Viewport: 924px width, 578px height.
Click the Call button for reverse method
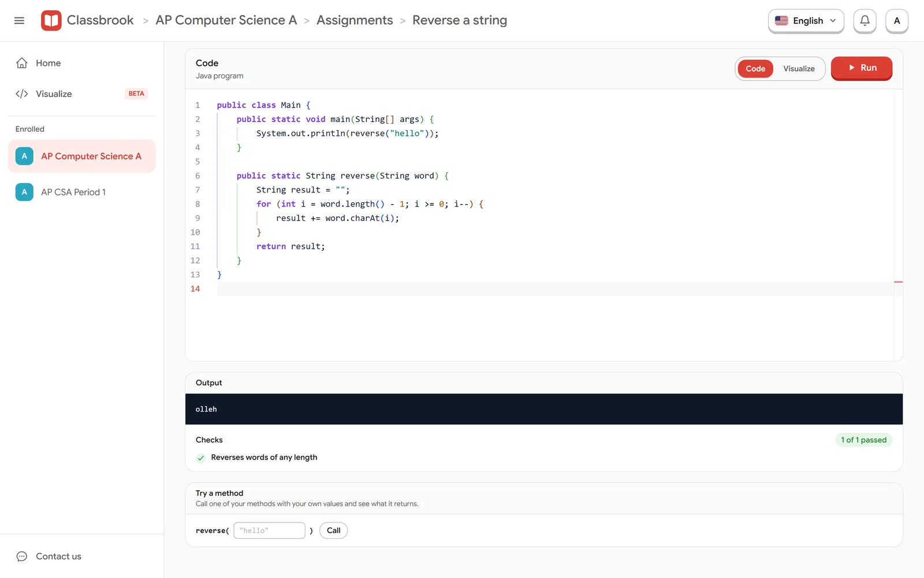(334, 531)
